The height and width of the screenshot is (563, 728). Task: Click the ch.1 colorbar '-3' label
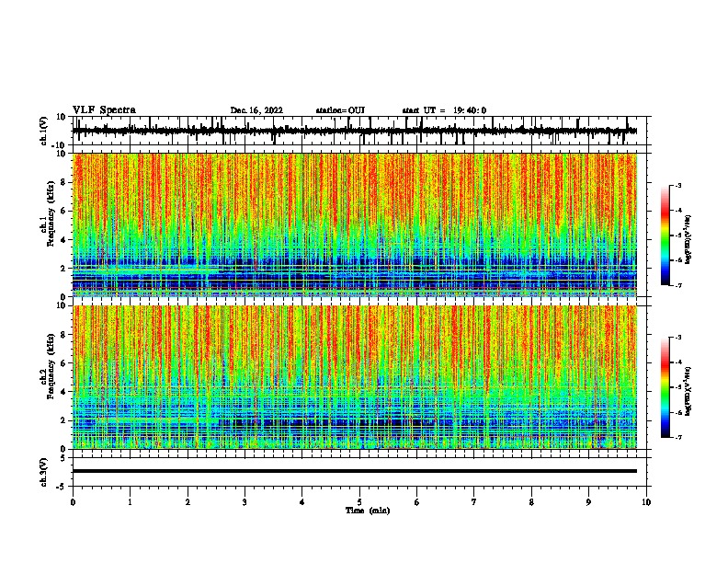(677, 185)
